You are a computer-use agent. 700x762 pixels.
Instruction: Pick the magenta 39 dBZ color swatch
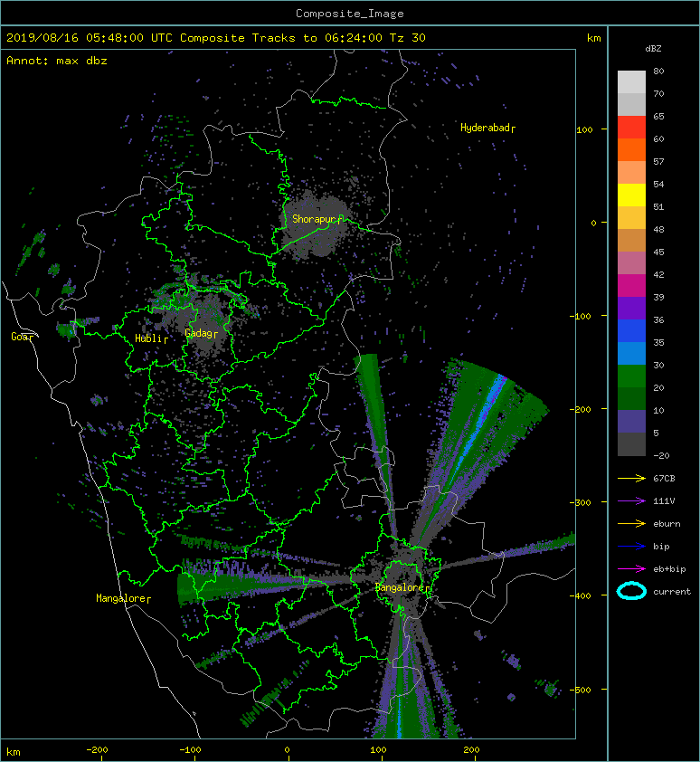click(x=631, y=286)
